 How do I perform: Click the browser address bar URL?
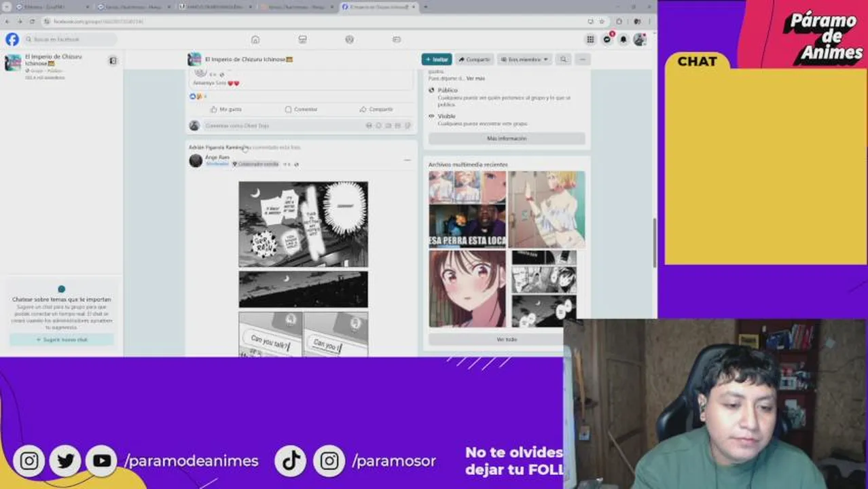(x=98, y=22)
